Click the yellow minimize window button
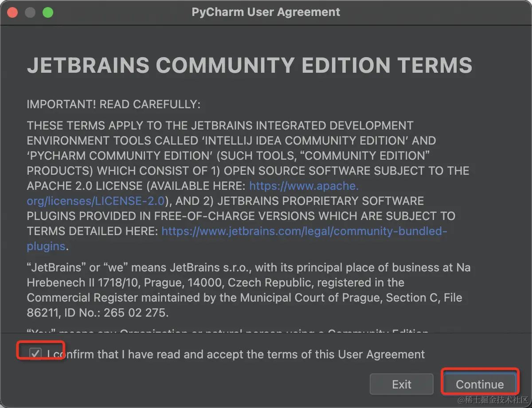Screen dimensions: 532x408 tap(30, 12)
